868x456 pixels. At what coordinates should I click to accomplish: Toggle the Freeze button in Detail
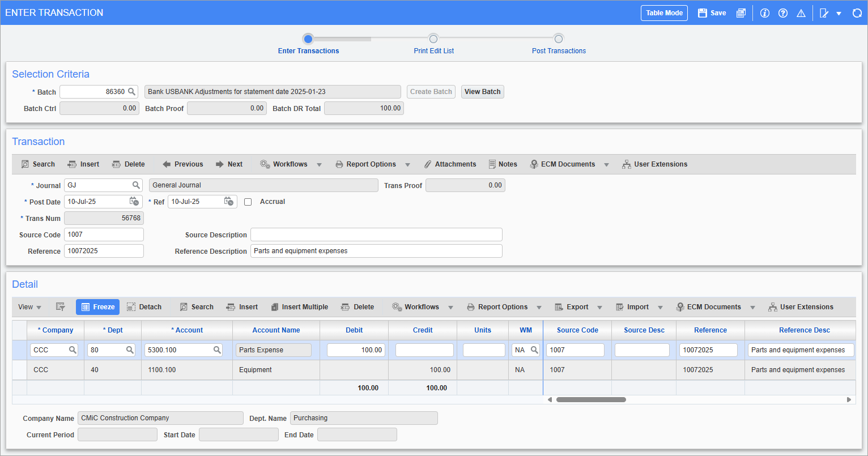coord(97,307)
